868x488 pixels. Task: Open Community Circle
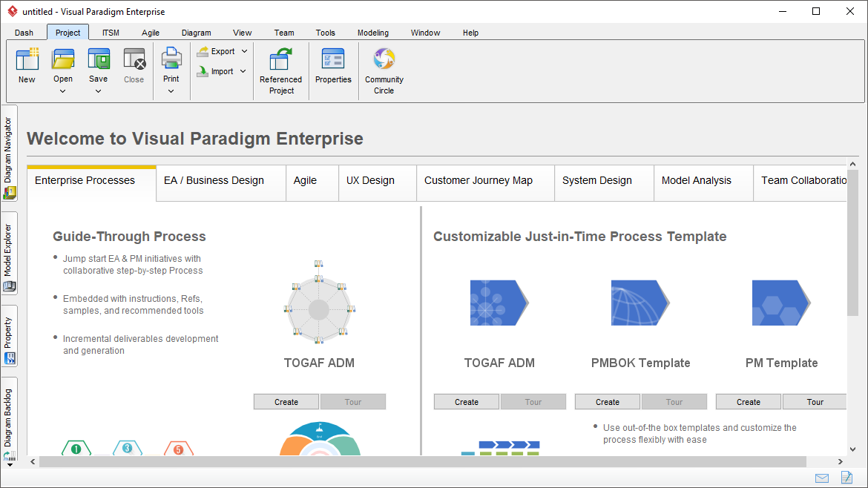[384, 70]
